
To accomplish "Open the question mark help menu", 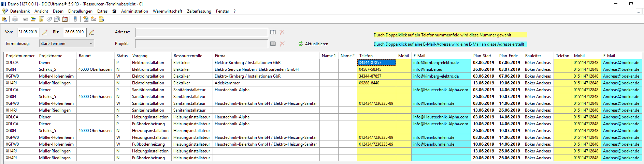I will click(x=234, y=11).
